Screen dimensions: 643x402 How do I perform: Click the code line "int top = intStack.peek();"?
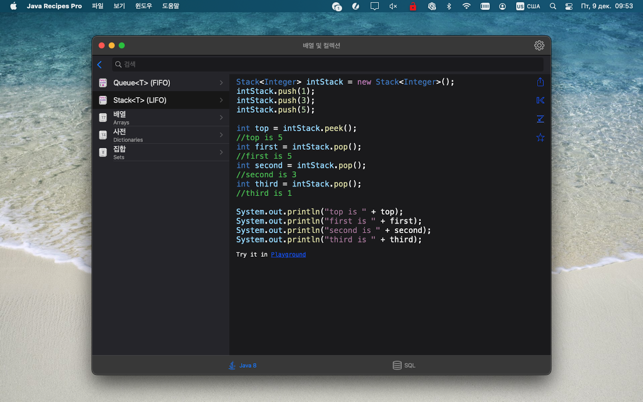point(296,128)
